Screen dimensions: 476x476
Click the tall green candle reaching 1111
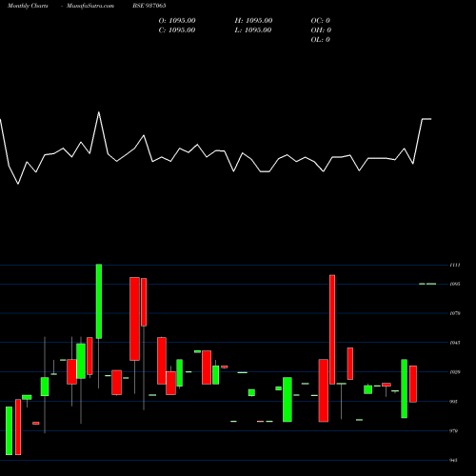99,302
